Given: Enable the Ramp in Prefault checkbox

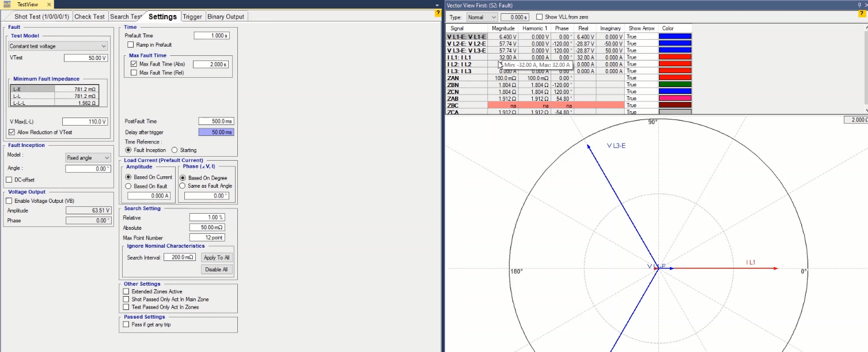Looking at the screenshot, I should 131,45.
